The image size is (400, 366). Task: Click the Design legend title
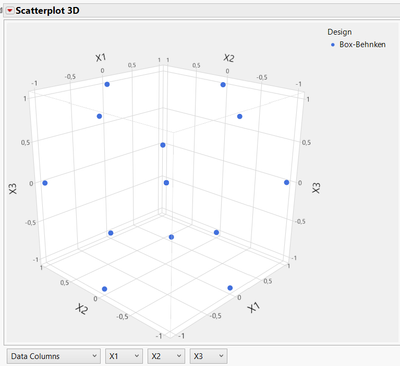pos(339,32)
